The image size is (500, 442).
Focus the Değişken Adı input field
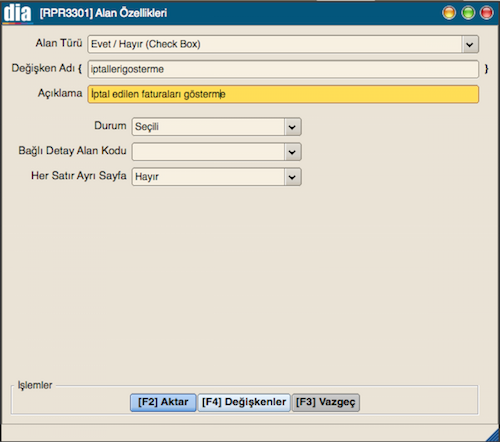[x=283, y=69]
